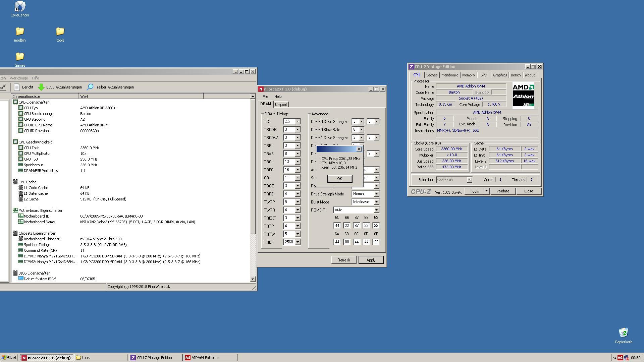
Task: Open the Help menu in nForce2XT
Action: click(x=278, y=97)
